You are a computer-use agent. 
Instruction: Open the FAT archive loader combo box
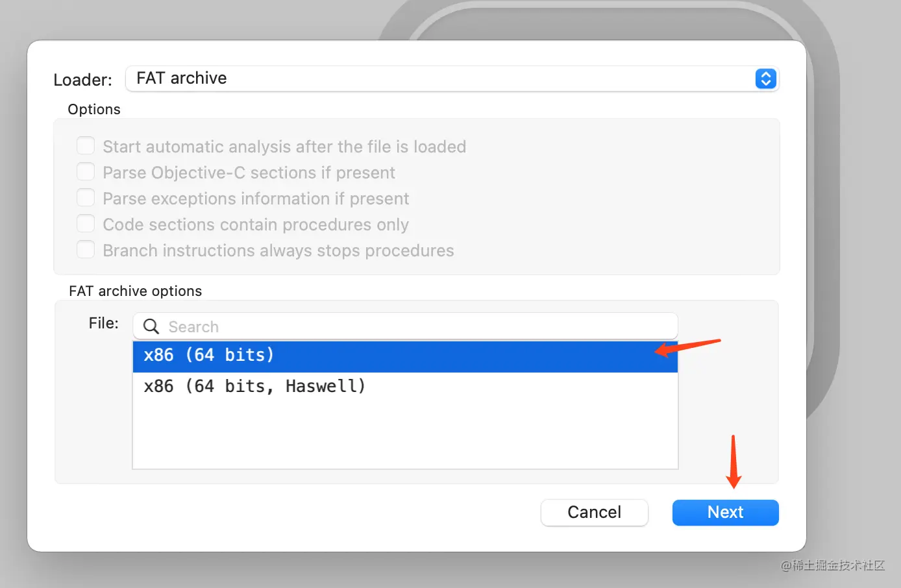[452, 79]
